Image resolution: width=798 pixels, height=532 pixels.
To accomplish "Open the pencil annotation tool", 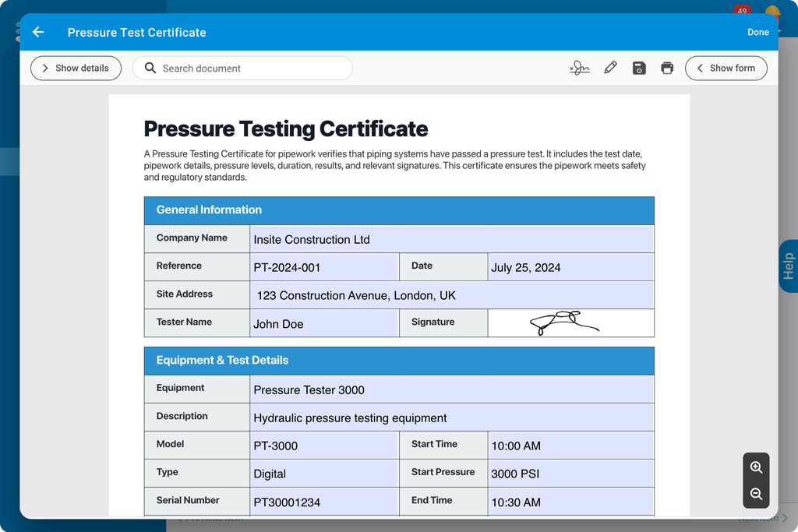I will click(x=610, y=68).
